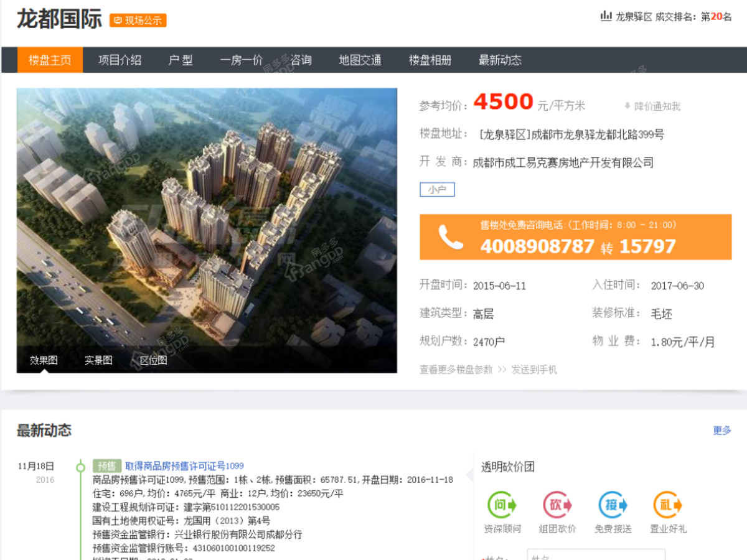Click the 免费接送 round icon
Screen dimensions: 747x560
[613, 505]
